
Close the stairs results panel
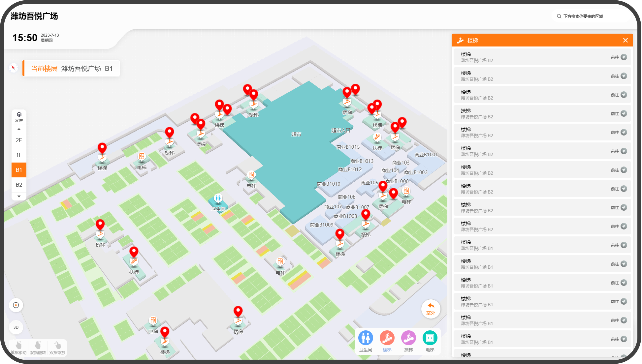point(625,40)
